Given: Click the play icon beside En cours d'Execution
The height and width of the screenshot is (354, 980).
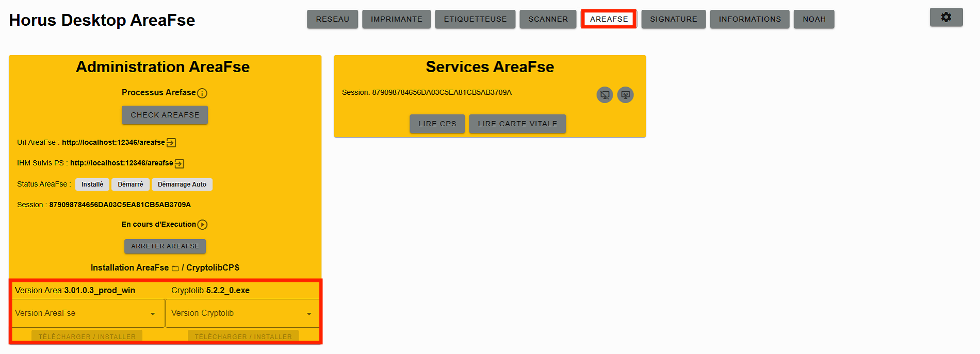Looking at the screenshot, I should (202, 225).
